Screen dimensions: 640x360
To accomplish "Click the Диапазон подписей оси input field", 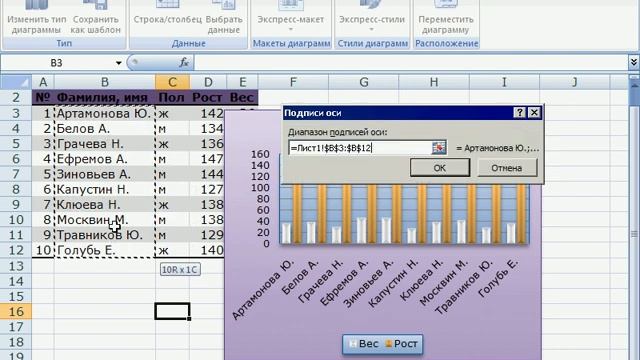I will click(x=359, y=148).
